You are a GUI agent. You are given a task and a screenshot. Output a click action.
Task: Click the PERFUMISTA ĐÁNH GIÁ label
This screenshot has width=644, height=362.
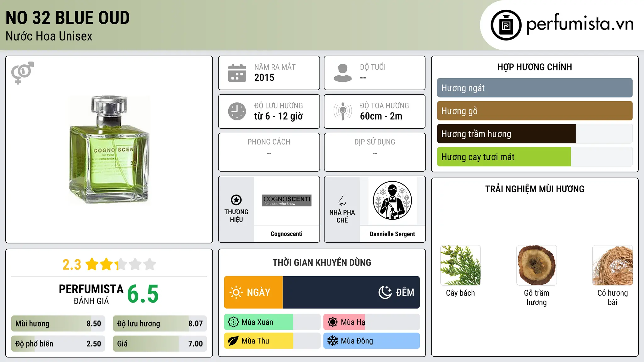point(91,294)
